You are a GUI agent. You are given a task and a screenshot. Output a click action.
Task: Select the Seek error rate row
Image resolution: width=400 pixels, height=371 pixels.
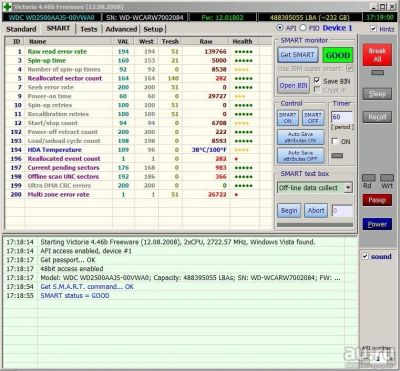(138, 87)
